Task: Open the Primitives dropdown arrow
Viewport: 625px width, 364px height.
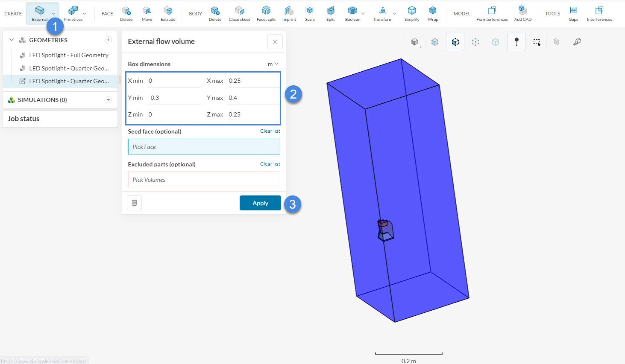Action: (85, 14)
